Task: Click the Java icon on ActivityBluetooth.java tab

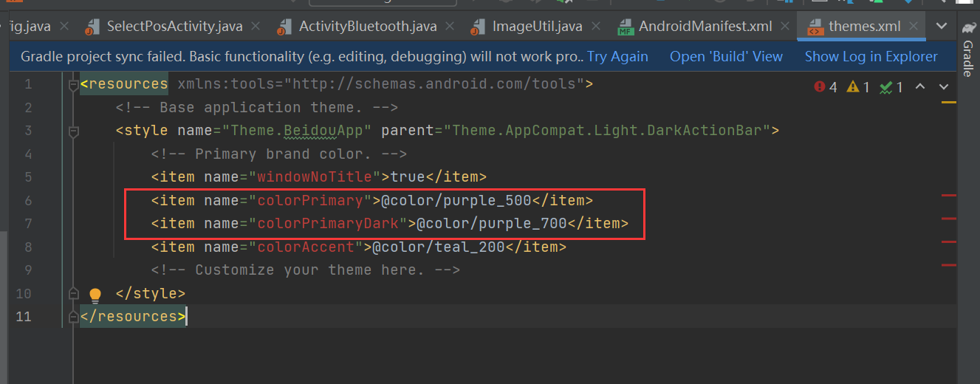Action: 285,27
